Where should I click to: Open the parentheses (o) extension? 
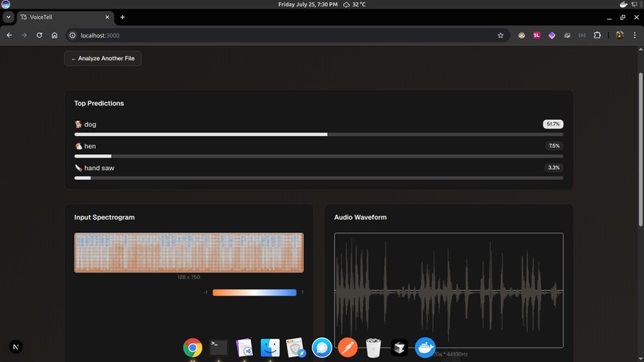click(582, 35)
